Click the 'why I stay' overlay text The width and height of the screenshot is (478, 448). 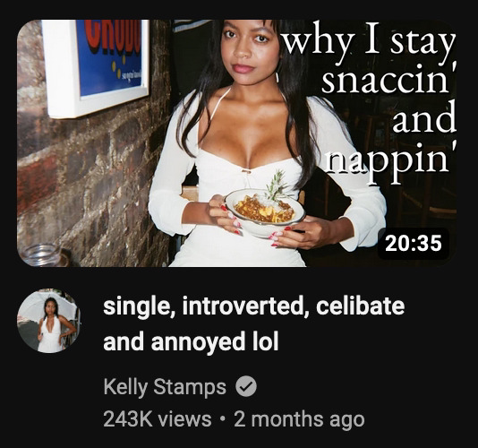tap(369, 43)
